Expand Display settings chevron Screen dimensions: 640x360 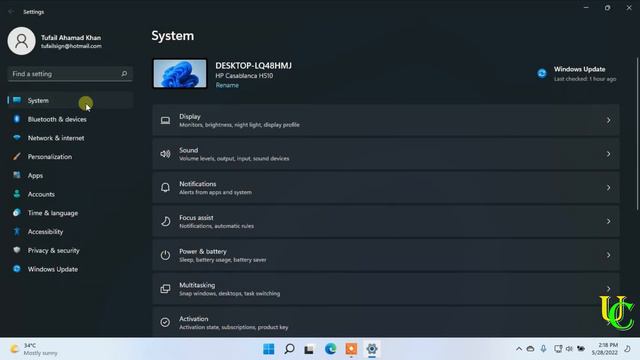608,120
